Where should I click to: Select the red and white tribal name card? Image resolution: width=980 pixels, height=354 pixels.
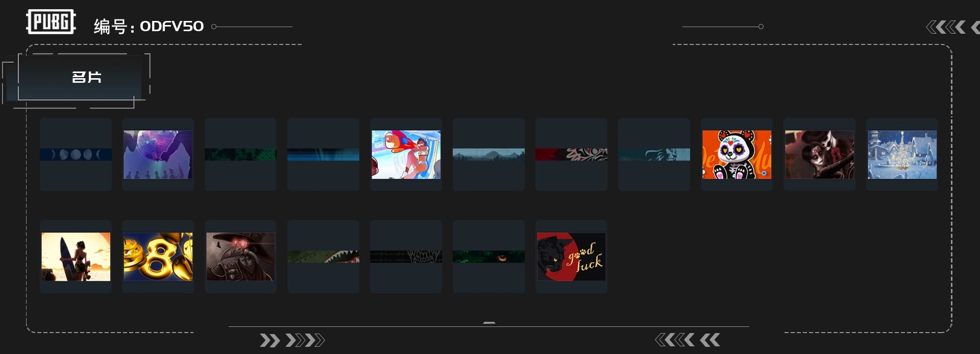(x=572, y=154)
